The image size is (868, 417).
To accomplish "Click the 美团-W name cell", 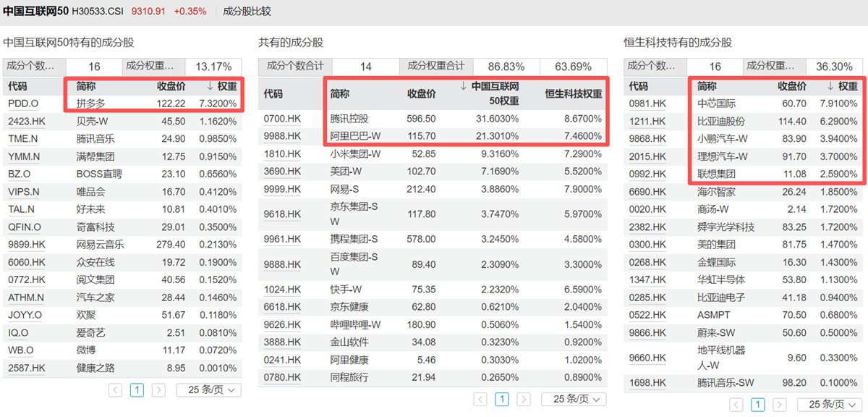I will pos(346,171).
